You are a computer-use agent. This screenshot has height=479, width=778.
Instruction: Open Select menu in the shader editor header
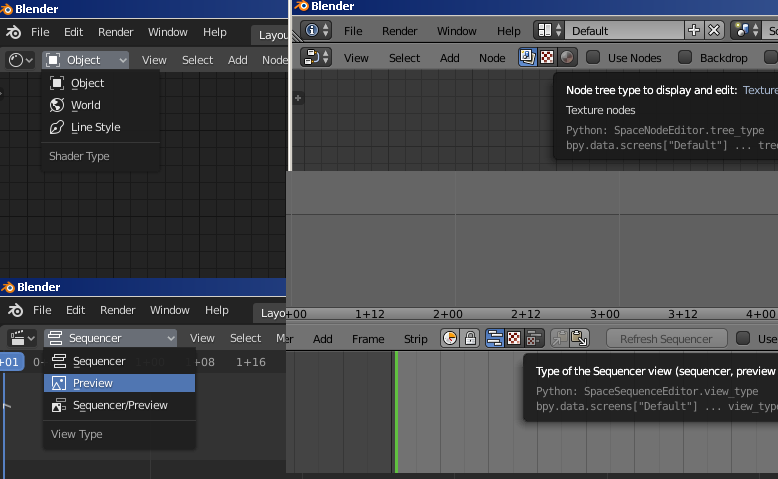coord(197,60)
